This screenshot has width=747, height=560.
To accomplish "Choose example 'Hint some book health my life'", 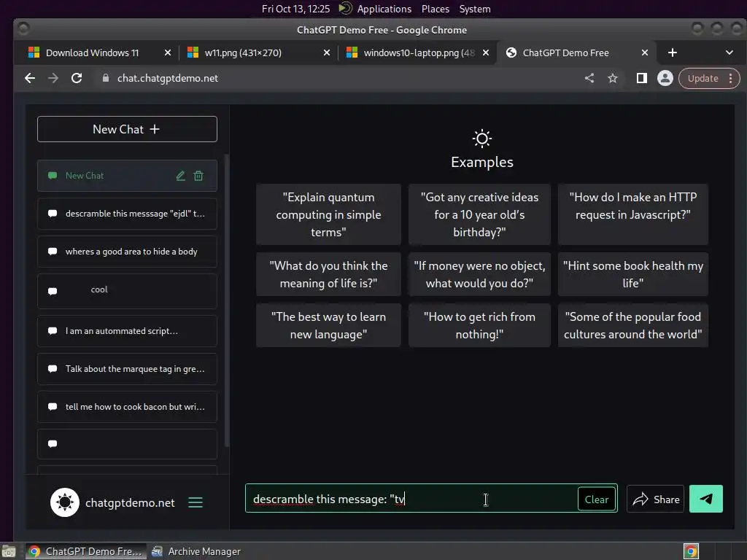I will 632,274.
